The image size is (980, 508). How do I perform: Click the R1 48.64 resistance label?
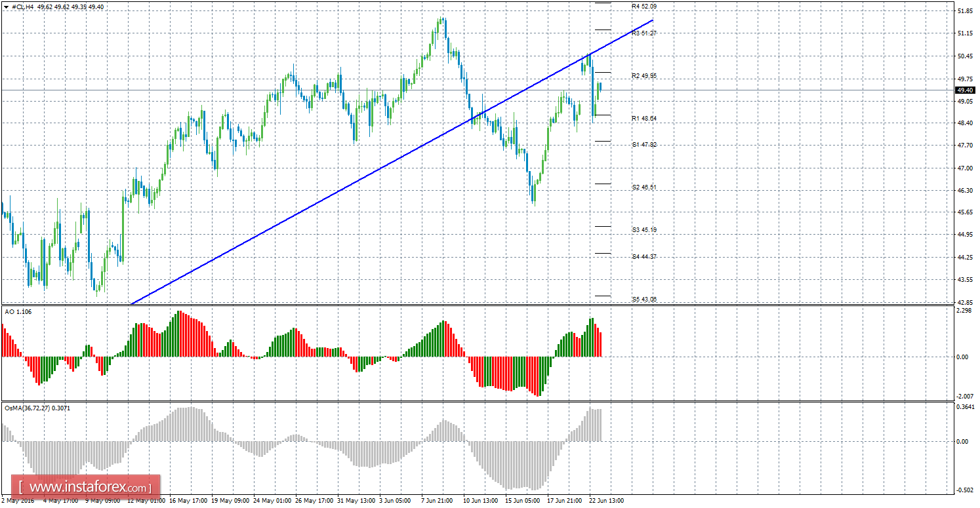(644, 119)
